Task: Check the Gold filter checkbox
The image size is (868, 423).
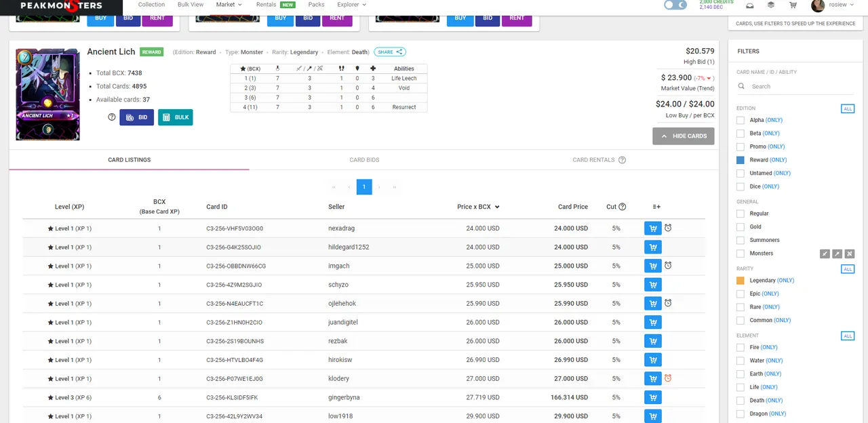Action: pyautogui.click(x=741, y=227)
